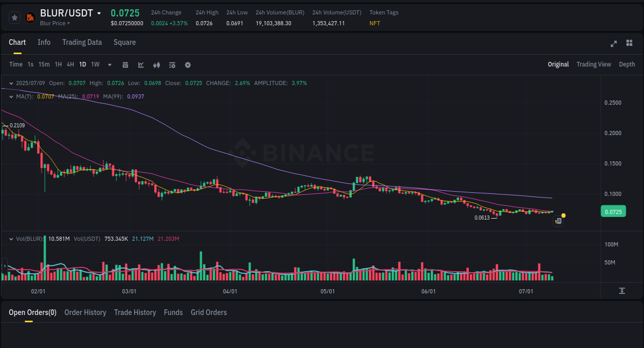Click the scale adjustment icon below the chart
The width and height of the screenshot is (644, 348).
622,291
